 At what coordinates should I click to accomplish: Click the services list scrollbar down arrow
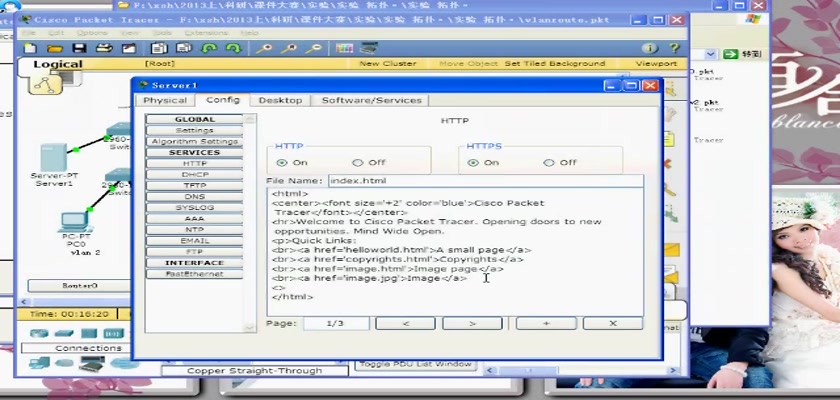[x=250, y=328]
